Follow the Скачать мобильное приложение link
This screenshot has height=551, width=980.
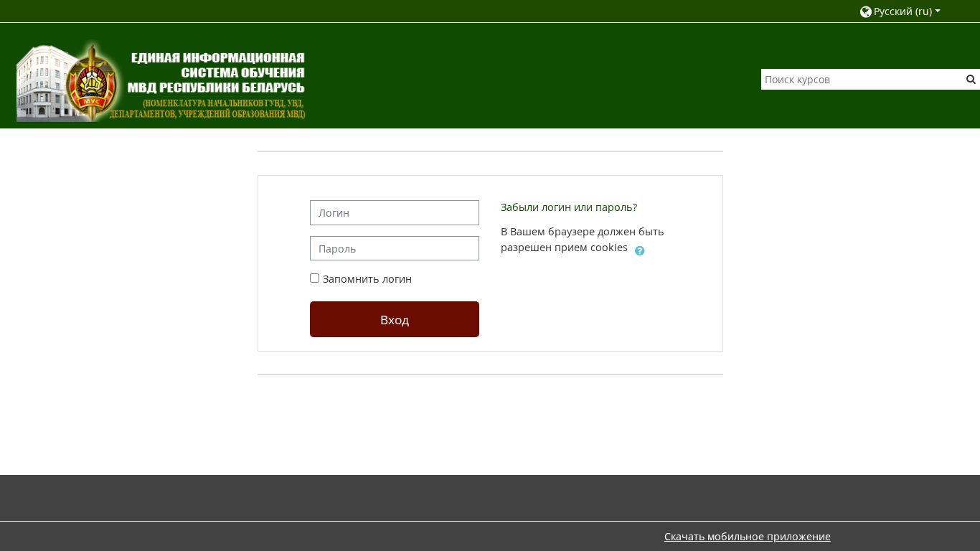(x=748, y=536)
